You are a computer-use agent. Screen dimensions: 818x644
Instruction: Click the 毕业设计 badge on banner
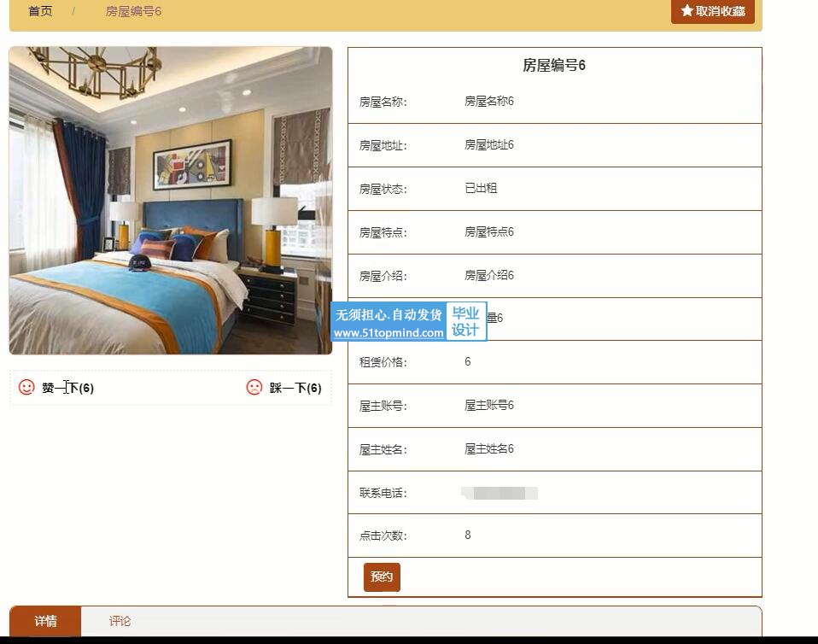466,321
